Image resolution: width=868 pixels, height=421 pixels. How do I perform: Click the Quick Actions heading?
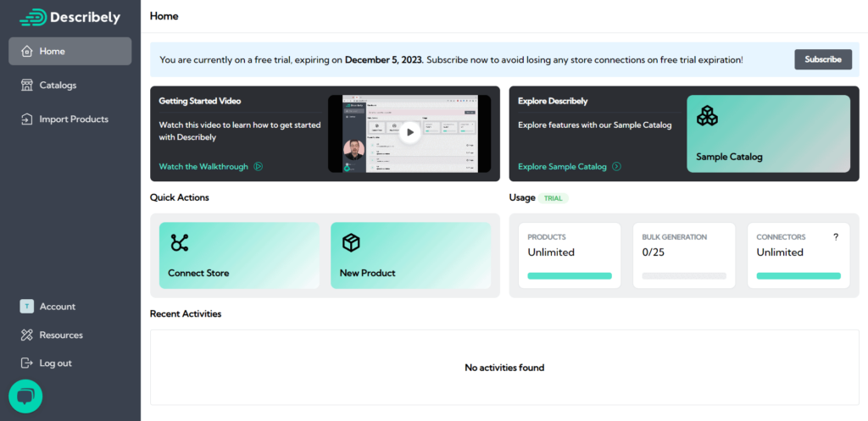point(180,197)
